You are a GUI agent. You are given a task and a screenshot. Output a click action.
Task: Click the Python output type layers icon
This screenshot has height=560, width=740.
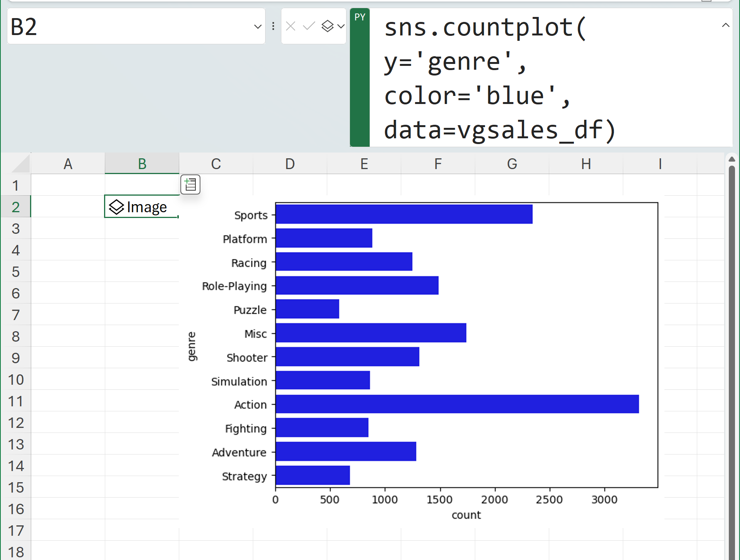pyautogui.click(x=328, y=26)
